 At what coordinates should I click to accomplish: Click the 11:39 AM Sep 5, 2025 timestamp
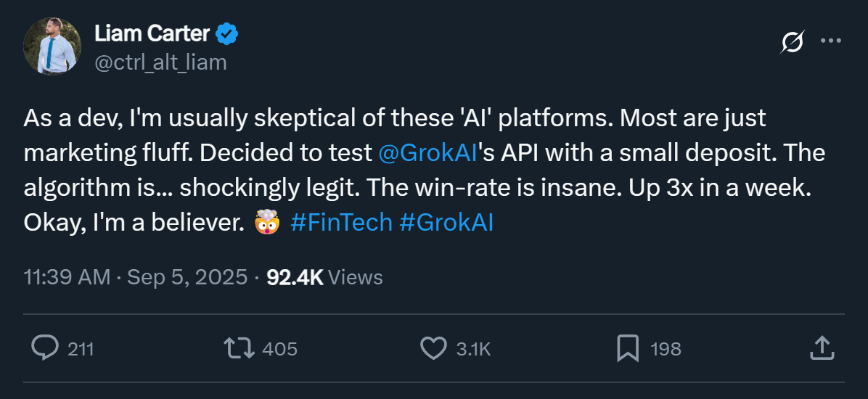pos(136,277)
